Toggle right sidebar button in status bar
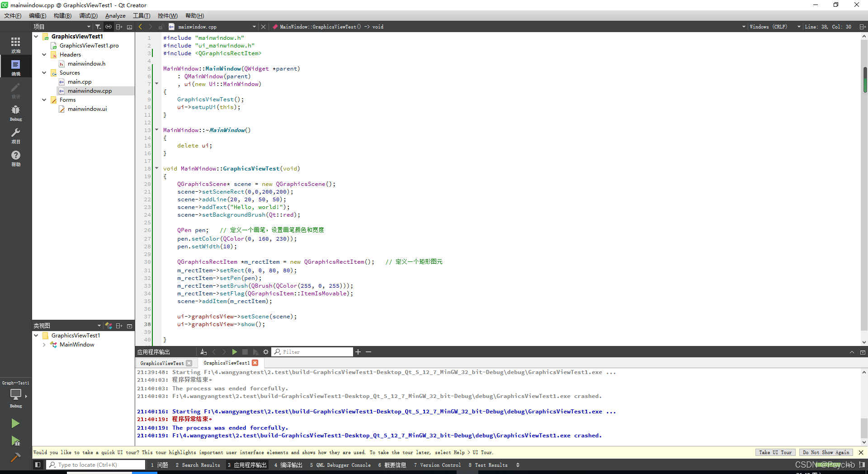 tap(862, 465)
